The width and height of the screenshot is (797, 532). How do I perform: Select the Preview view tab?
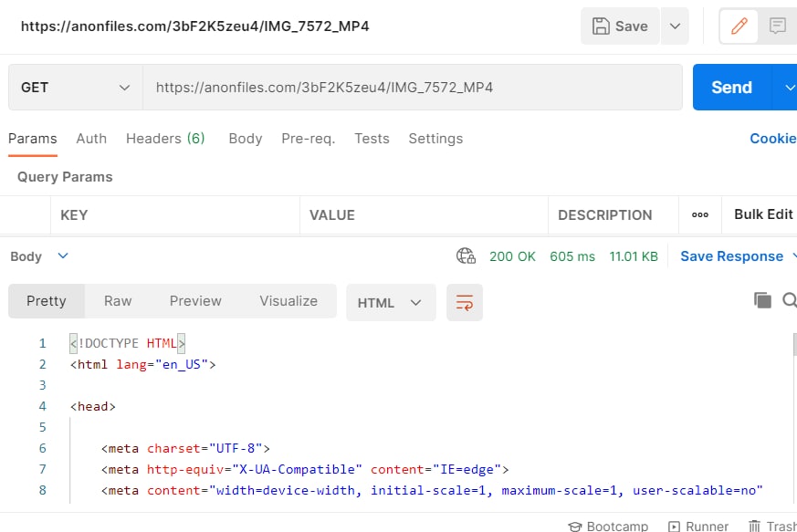pyautogui.click(x=195, y=301)
